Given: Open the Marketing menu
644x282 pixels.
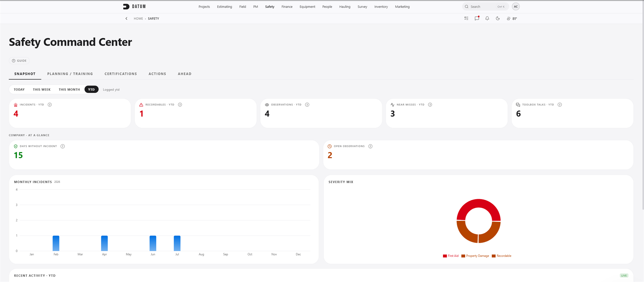Looking at the screenshot, I should (x=402, y=7).
